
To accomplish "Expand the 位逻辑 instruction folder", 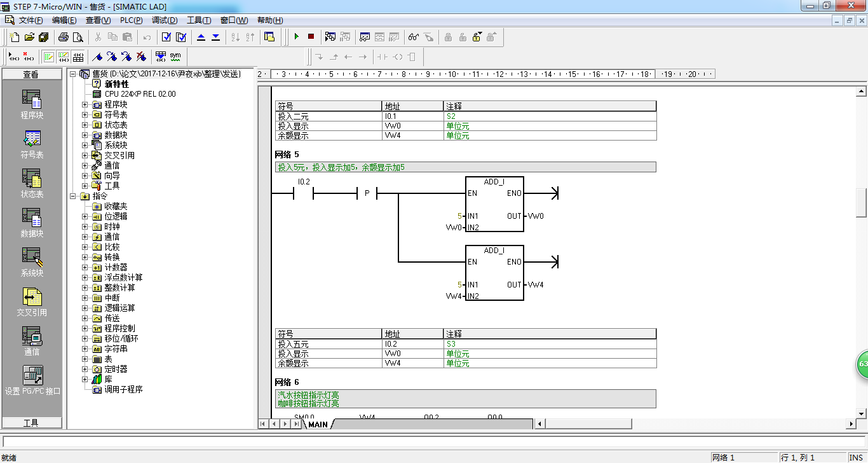I will pos(85,216).
